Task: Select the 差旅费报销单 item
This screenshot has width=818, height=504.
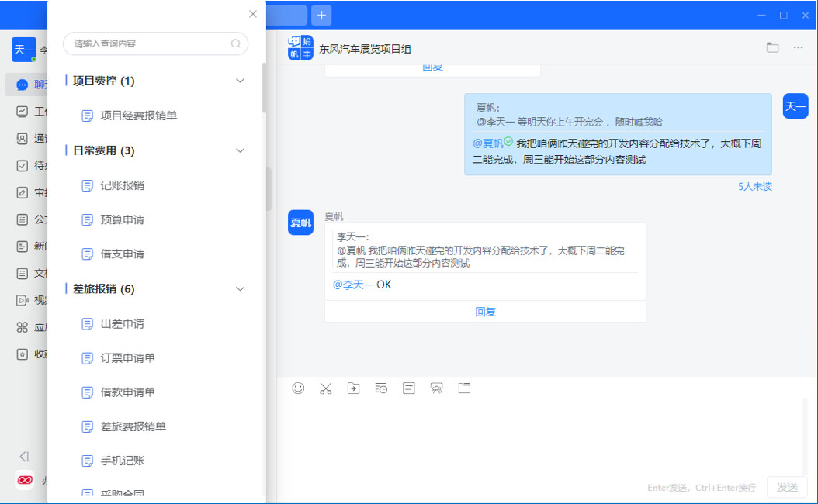Action: [x=133, y=426]
